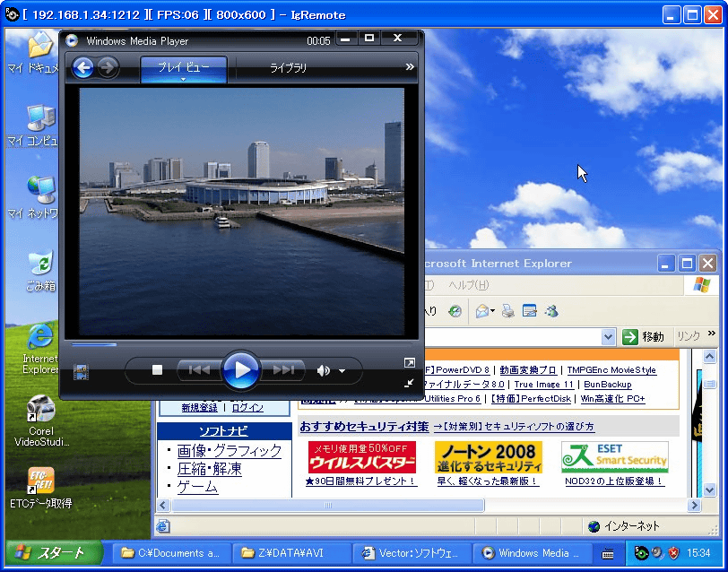Click the Media Player seek bar
The image size is (728, 572).
pos(241,344)
